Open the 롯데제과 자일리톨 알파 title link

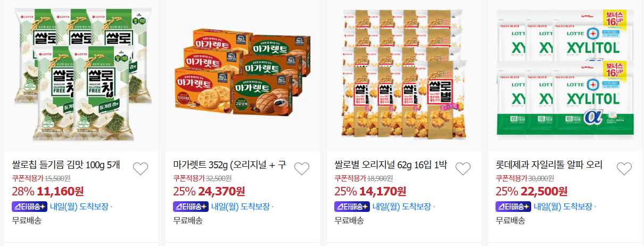[x=549, y=165]
